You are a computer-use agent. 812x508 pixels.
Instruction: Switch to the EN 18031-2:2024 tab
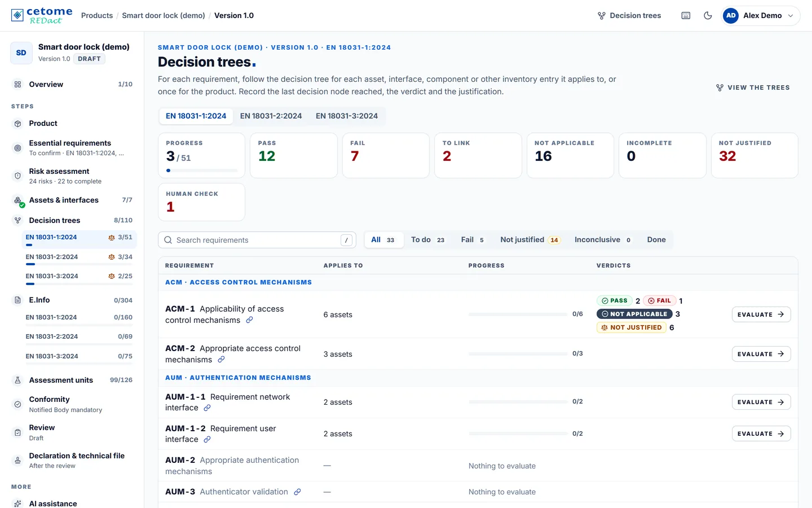point(271,116)
